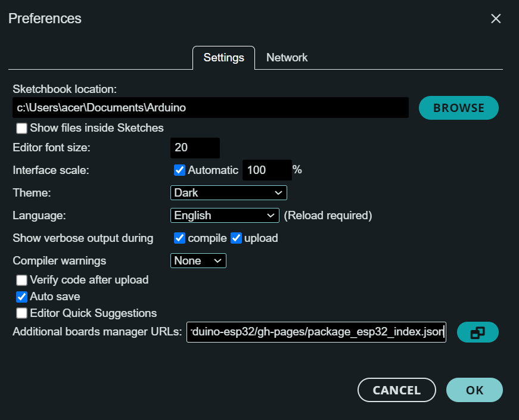Click the edit URLs window icon button
The image size is (519, 420).
pyautogui.click(x=477, y=332)
